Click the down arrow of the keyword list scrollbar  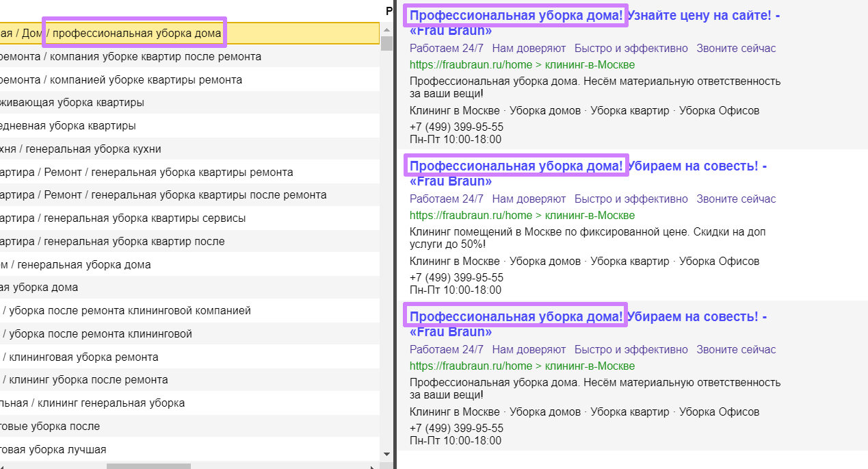pyautogui.click(x=386, y=454)
